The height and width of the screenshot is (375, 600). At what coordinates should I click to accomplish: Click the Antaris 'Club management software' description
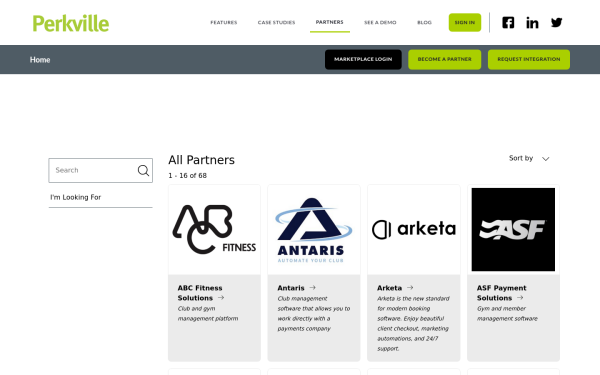pos(313,313)
